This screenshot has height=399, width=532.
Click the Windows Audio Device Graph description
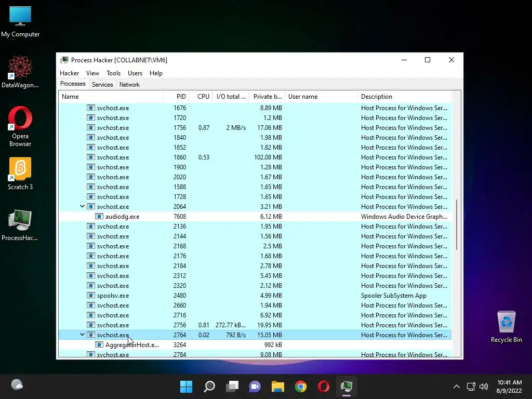coord(404,217)
